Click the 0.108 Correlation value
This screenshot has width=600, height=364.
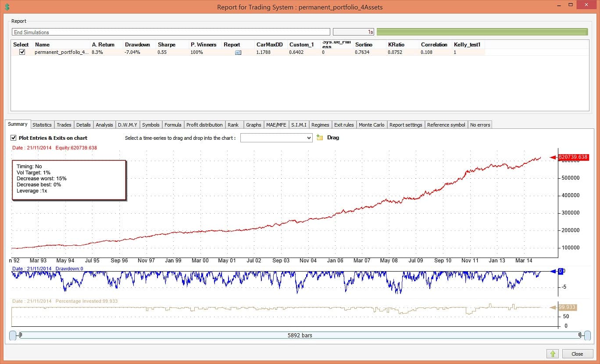pos(427,52)
